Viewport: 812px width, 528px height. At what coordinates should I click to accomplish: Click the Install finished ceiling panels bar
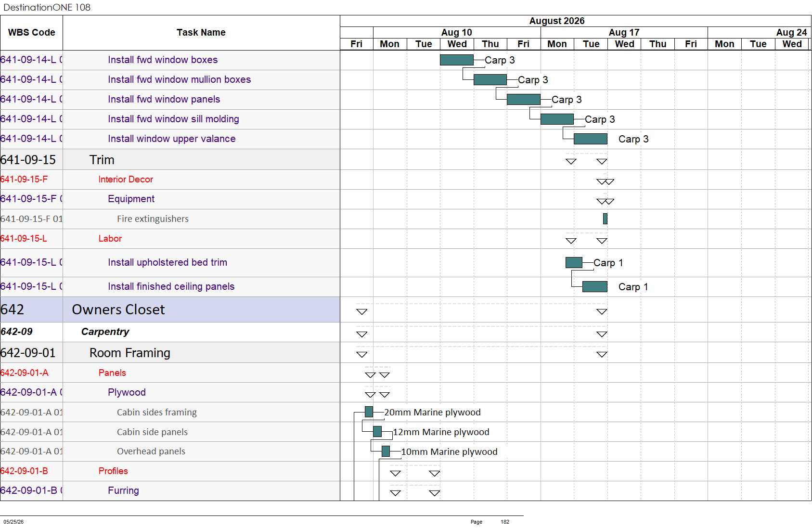click(595, 286)
